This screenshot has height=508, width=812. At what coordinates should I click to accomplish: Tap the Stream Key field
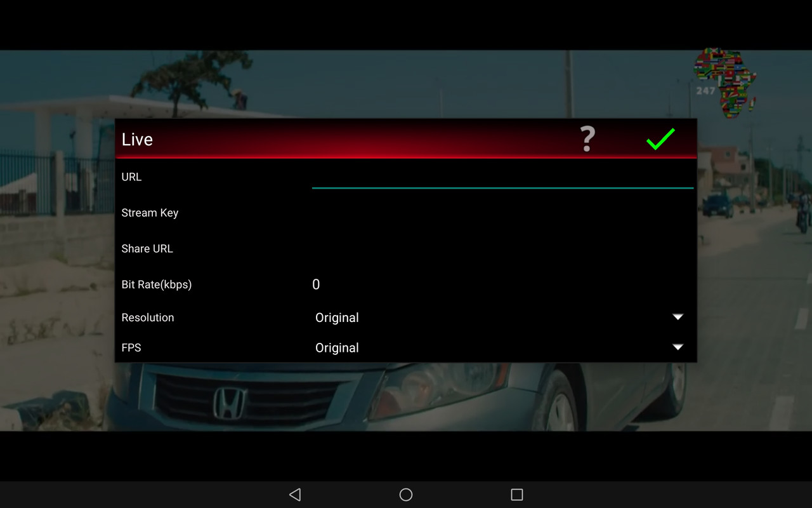coord(502,213)
